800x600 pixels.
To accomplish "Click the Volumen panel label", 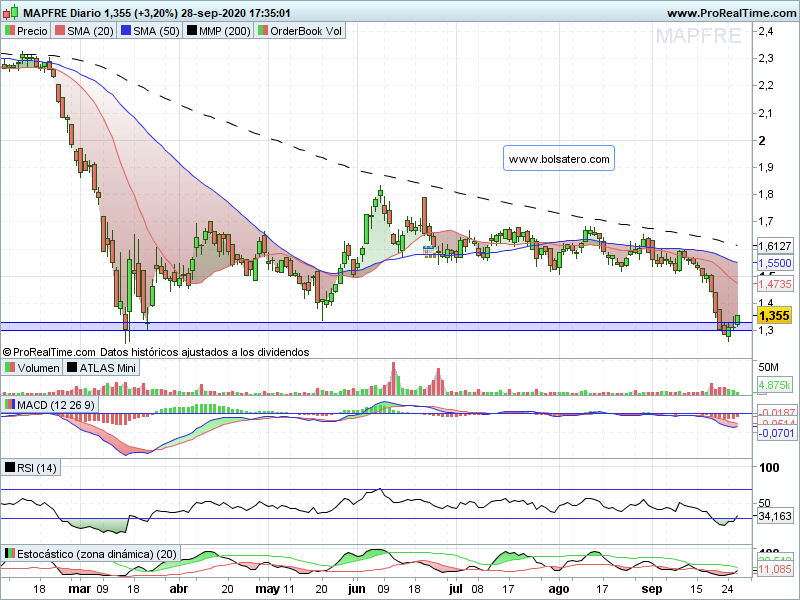I will (38, 368).
